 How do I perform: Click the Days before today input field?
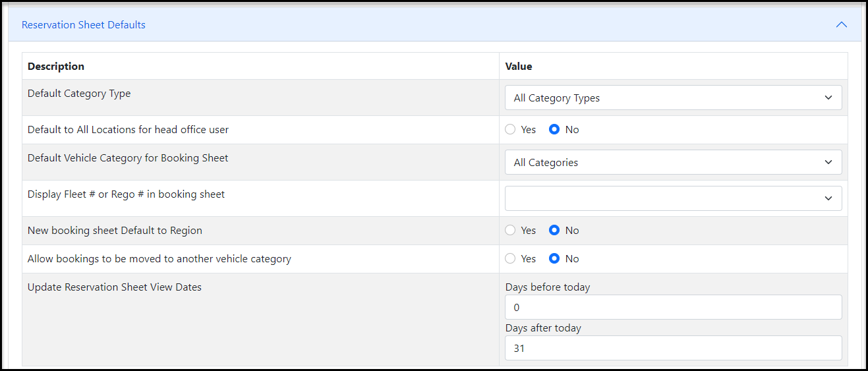(x=674, y=307)
